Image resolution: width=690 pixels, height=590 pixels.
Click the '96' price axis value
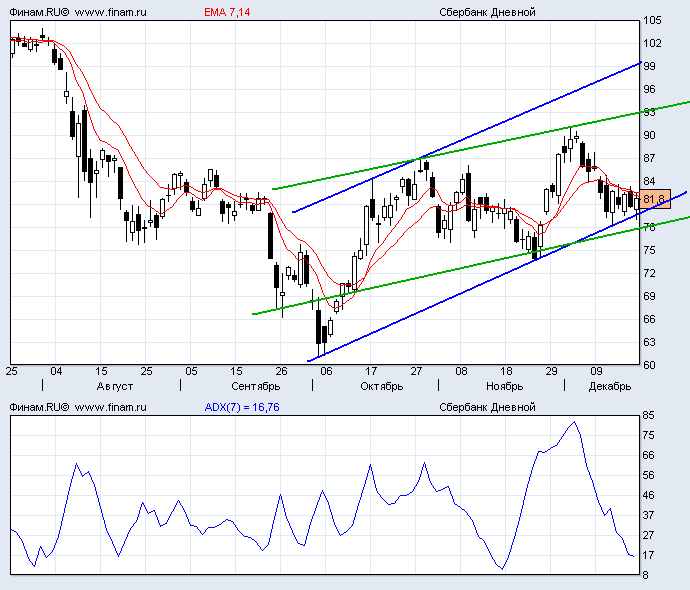tap(650, 89)
